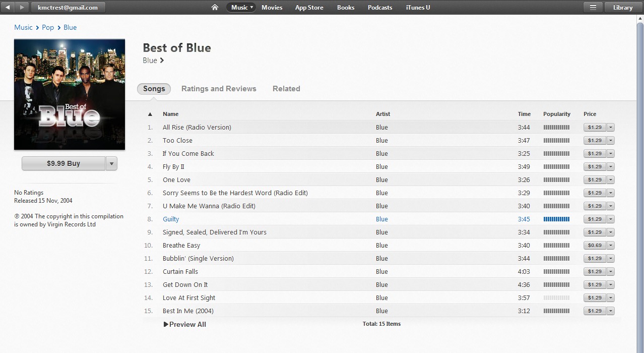Open Podcasts in the top navigation

(380, 8)
